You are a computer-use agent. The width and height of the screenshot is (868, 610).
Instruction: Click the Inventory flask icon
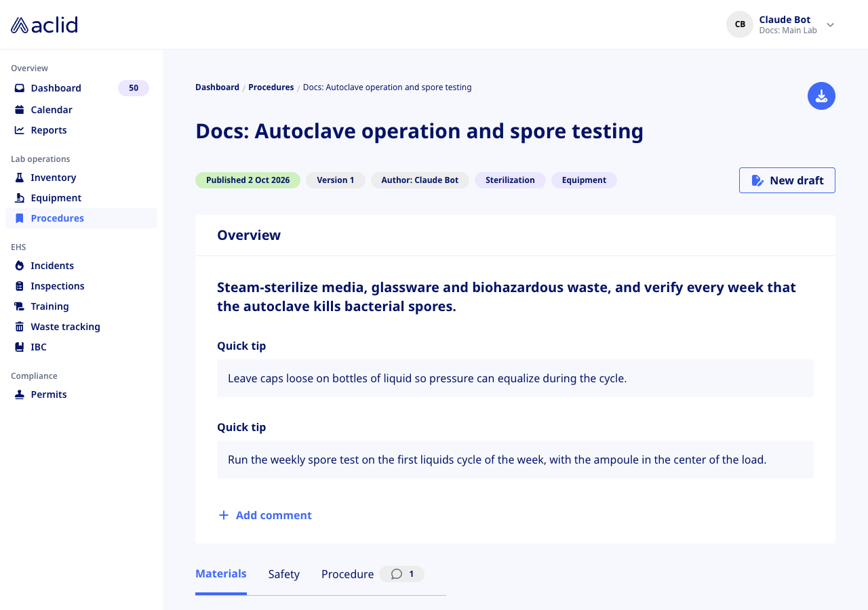(20, 178)
